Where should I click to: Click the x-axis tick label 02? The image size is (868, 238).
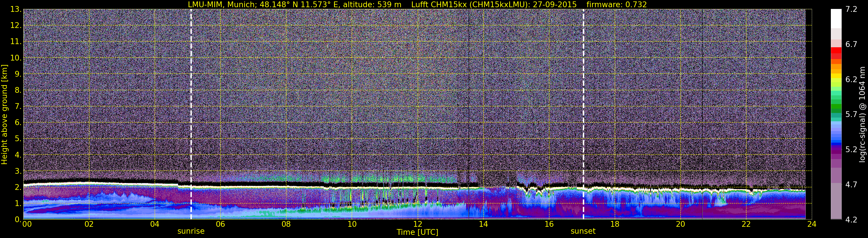(89, 224)
